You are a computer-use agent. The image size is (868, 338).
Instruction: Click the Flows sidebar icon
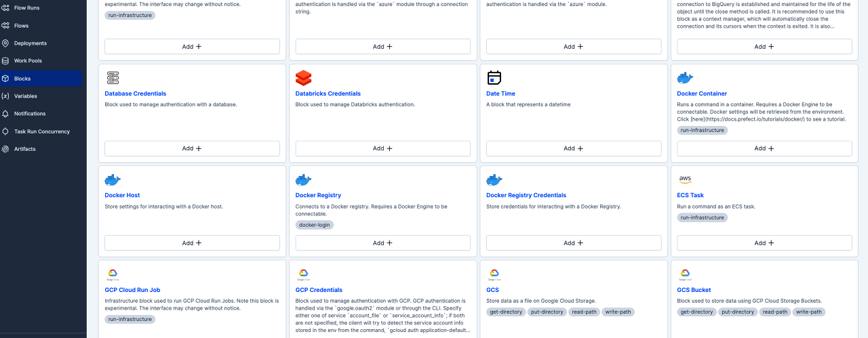[5, 26]
